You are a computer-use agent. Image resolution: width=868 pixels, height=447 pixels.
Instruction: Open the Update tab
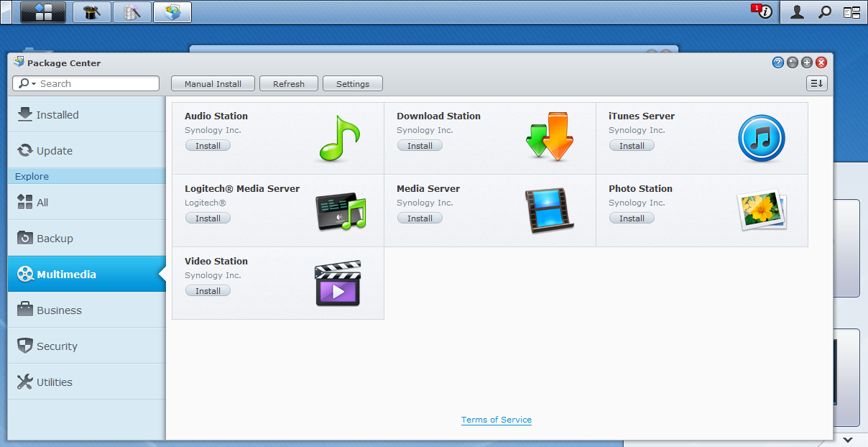86,150
